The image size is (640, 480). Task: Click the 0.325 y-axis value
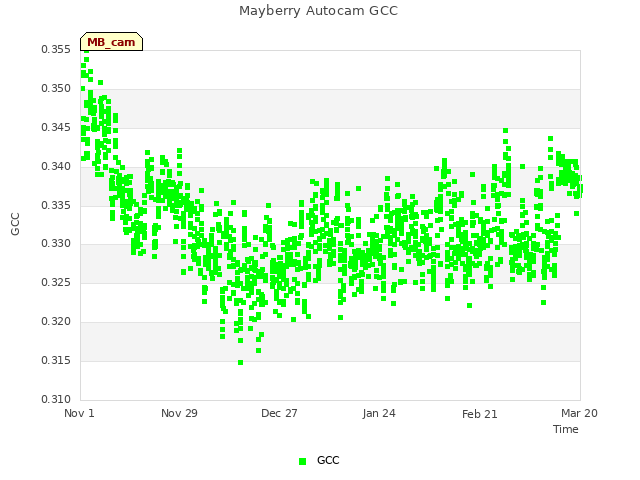pos(56,282)
